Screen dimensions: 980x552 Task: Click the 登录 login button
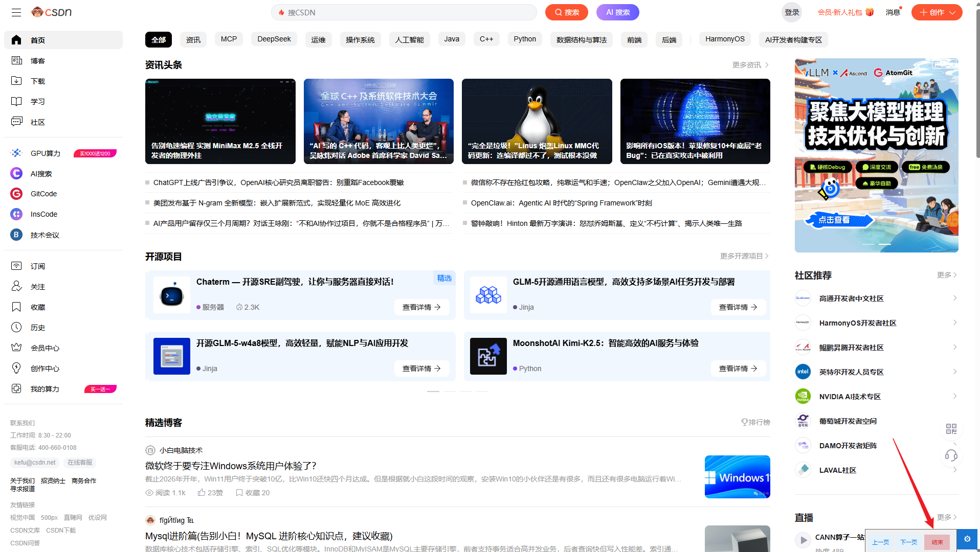click(792, 12)
